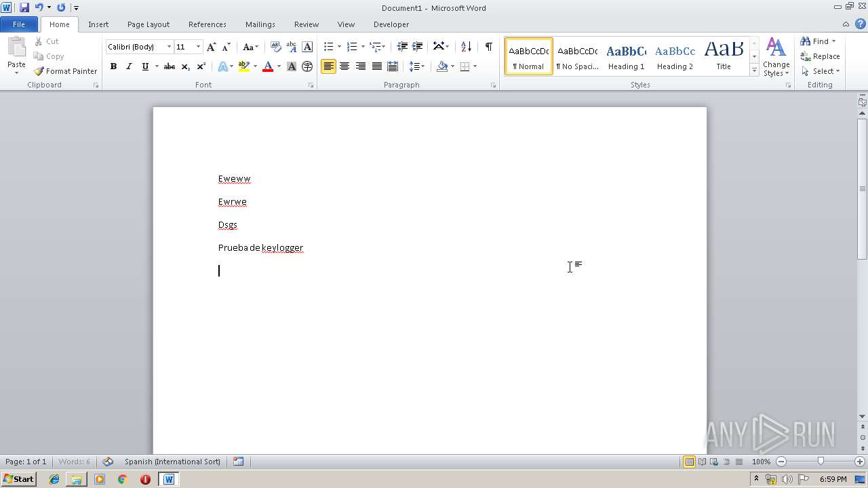This screenshot has width=868, height=488.
Task: Click the Redo icon in title bar
Action: click(x=61, y=7)
